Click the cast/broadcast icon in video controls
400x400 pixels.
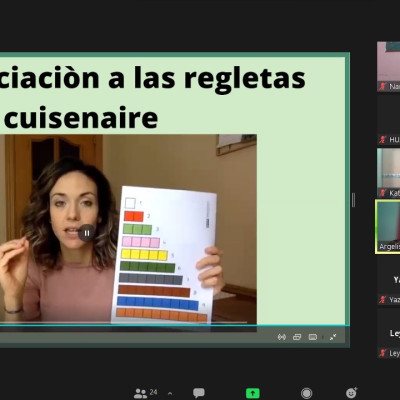point(282,337)
